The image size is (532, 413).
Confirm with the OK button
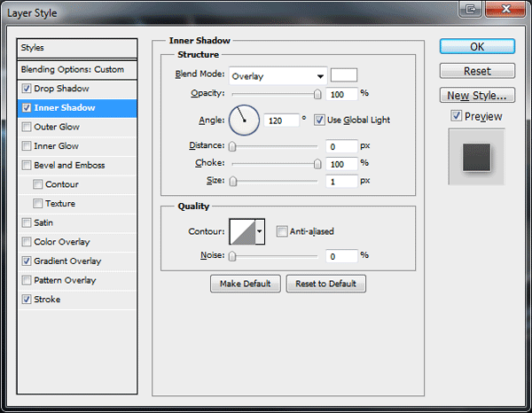click(477, 46)
